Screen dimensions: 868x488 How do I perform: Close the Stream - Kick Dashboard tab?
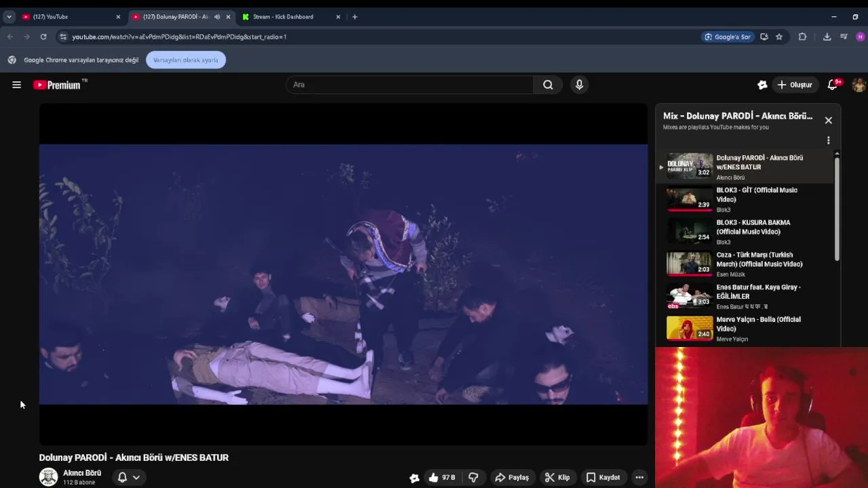(x=338, y=17)
